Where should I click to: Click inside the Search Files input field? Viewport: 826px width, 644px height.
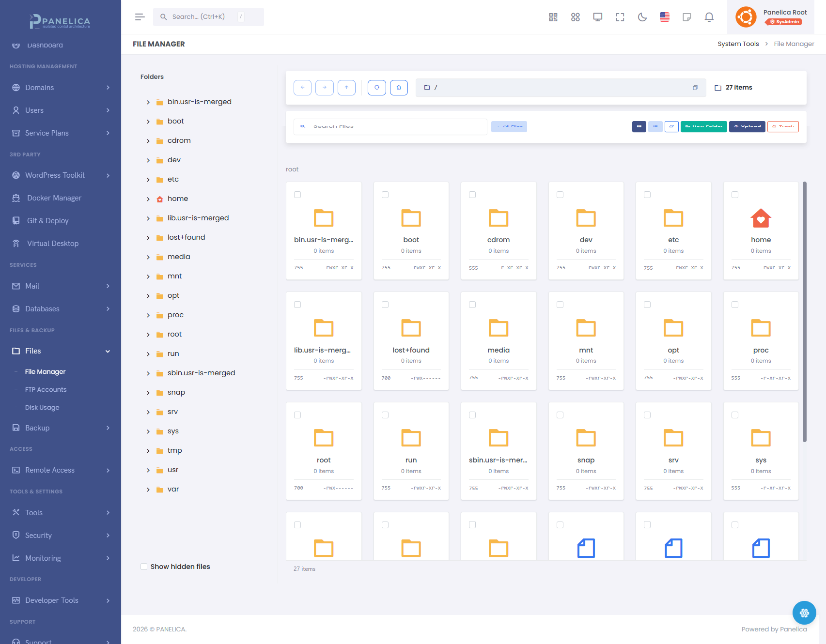390,126
